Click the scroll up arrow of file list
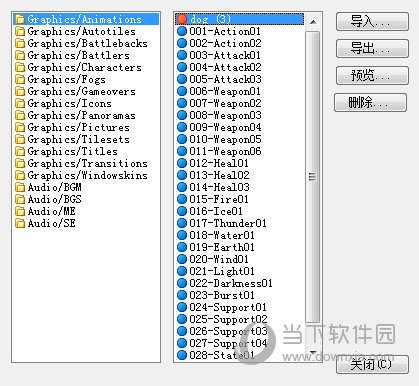The image size is (419, 386). [313, 22]
